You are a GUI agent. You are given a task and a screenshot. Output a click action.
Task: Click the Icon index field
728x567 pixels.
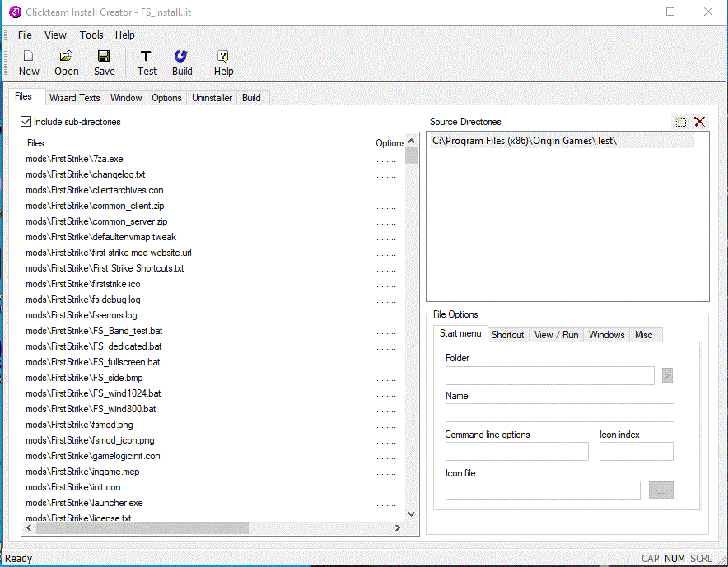pyautogui.click(x=636, y=452)
